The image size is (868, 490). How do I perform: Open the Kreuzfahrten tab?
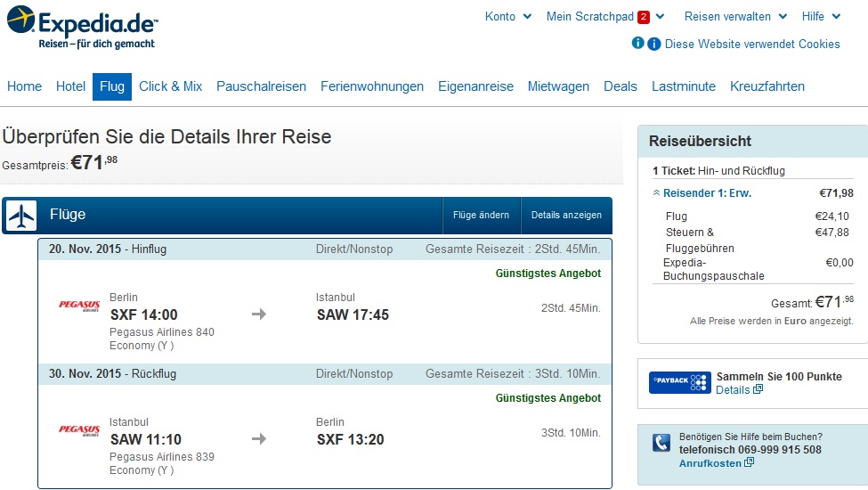(x=767, y=86)
